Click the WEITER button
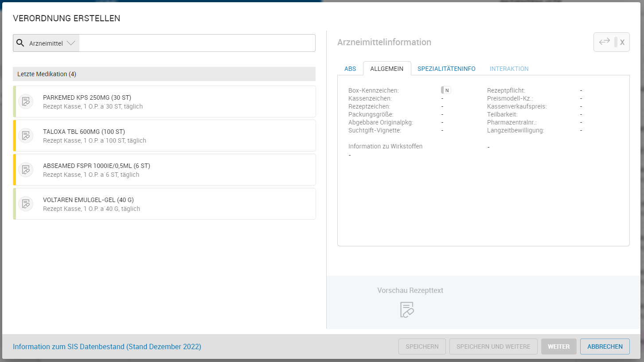The image size is (644, 362). point(558,346)
